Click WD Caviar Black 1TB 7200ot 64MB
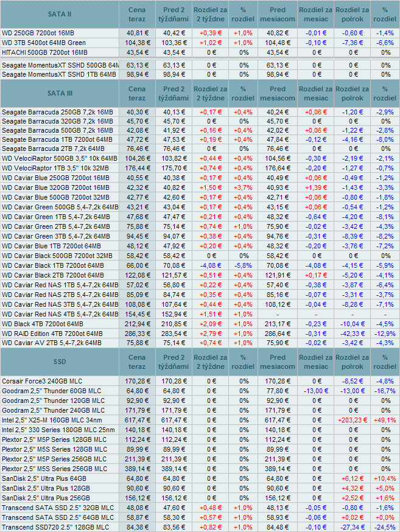Screen dimensions: 400x532 pyautogui.click(x=53, y=265)
